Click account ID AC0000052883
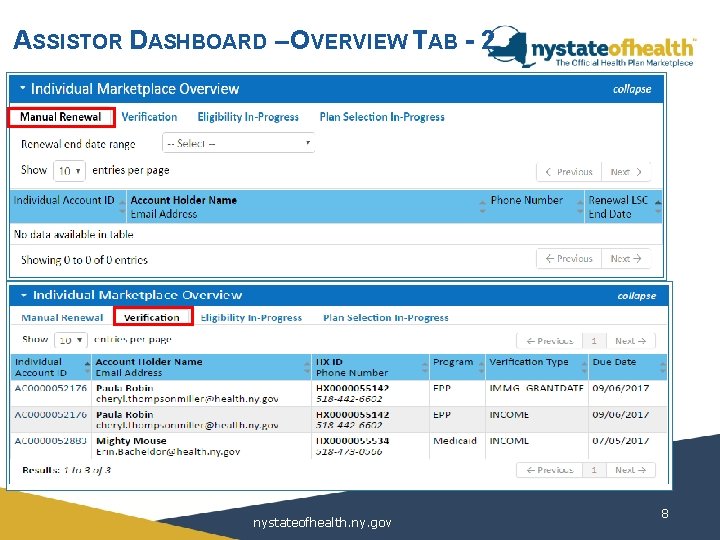This screenshot has height=540, width=720. [x=51, y=441]
